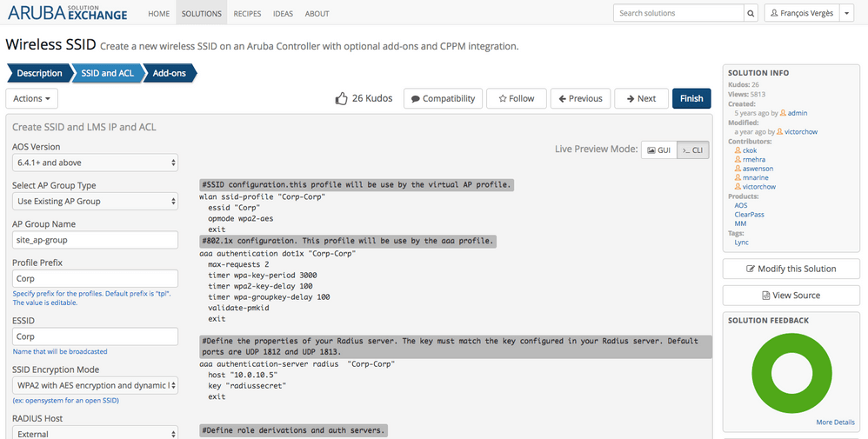This screenshot has width=868, height=439.
Task: Follow this solution with star button
Action: pyautogui.click(x=516, y=99)
